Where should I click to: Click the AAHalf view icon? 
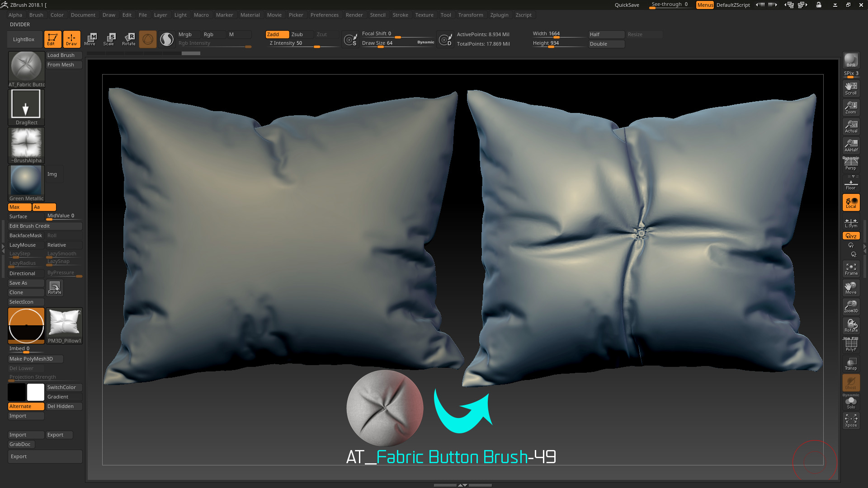(851, 145)
